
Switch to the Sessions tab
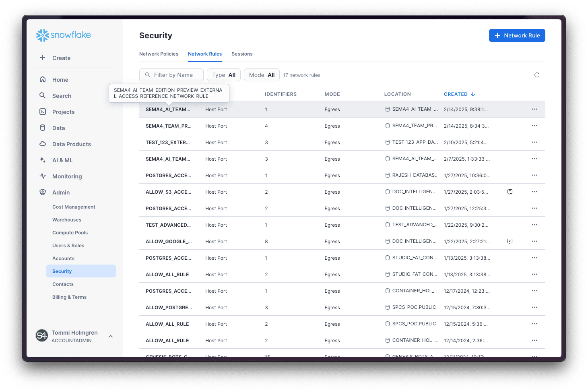click(242, 54)
